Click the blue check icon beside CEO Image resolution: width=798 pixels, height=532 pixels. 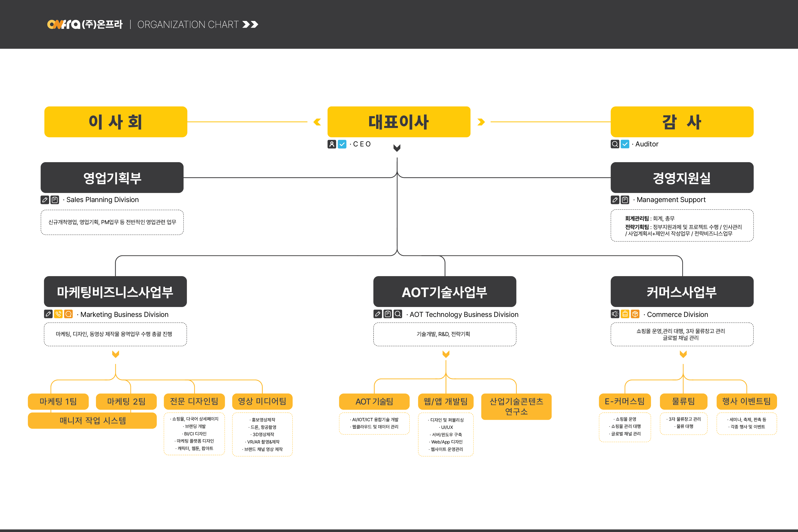pyautogui.click(x=342, y=144)
